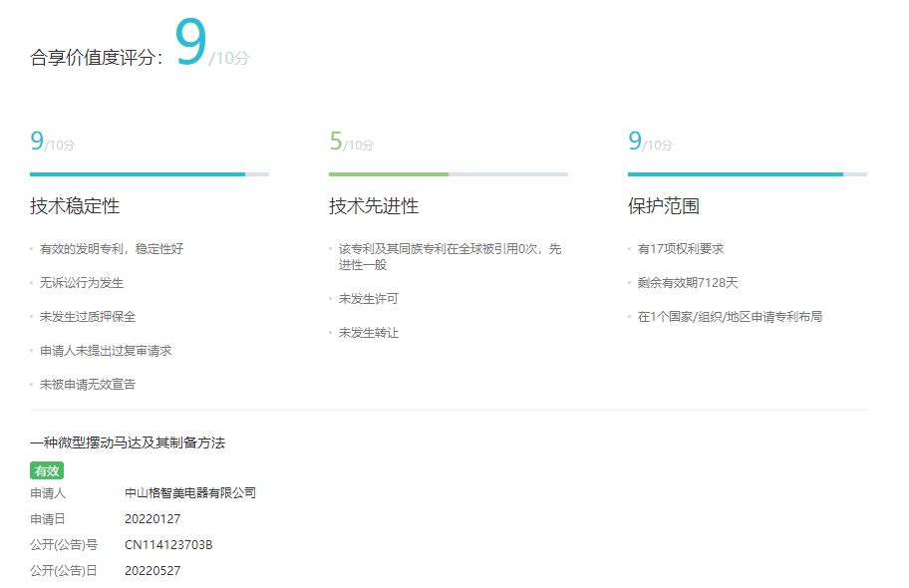Click the 未发生过质押保全 item

pyautogui.click(x=88, y=317)
